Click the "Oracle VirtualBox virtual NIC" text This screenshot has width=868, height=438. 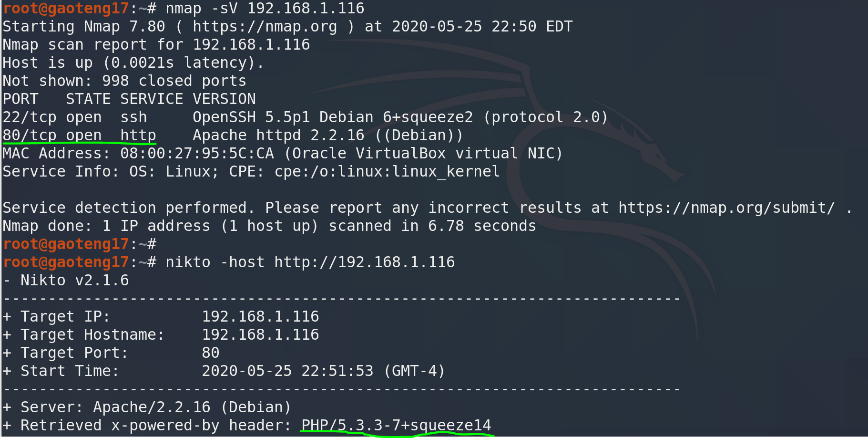(x=423, y=154)
